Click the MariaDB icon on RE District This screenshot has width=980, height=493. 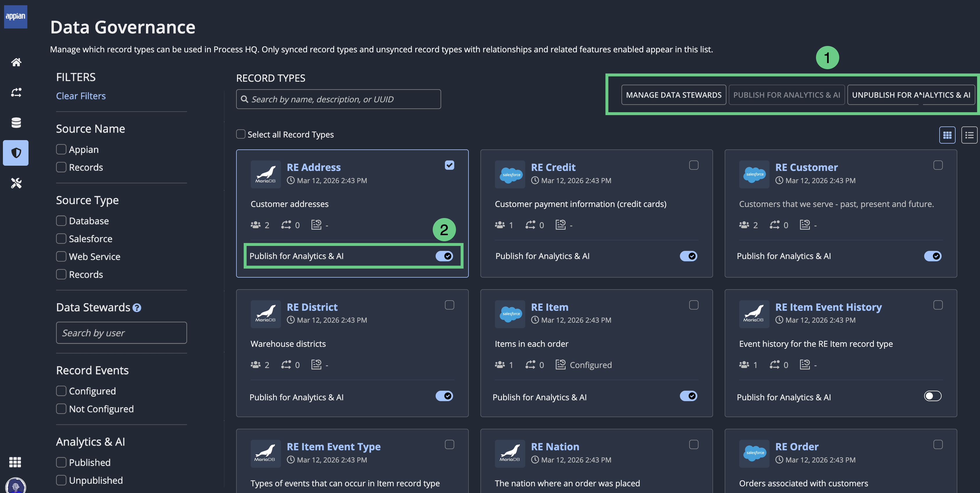point(266,314)
